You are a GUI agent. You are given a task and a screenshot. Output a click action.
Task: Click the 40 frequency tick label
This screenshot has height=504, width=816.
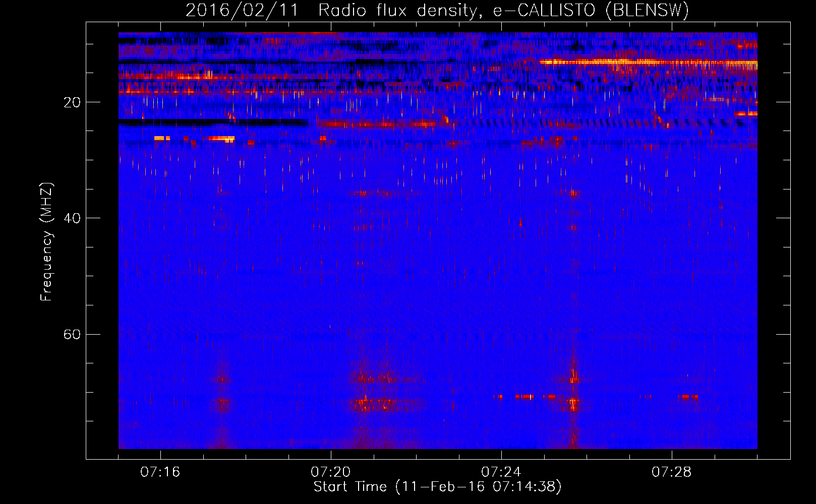click(x=72, y=218)
